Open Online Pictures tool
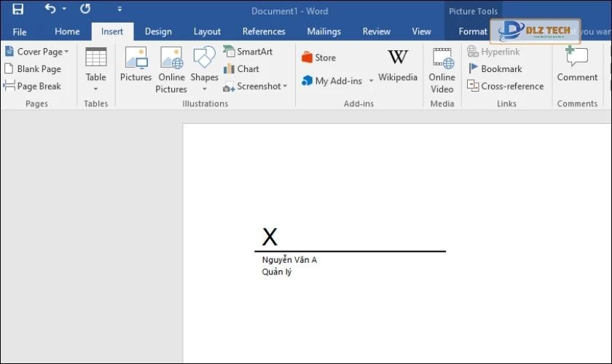 tap(171, 69)
